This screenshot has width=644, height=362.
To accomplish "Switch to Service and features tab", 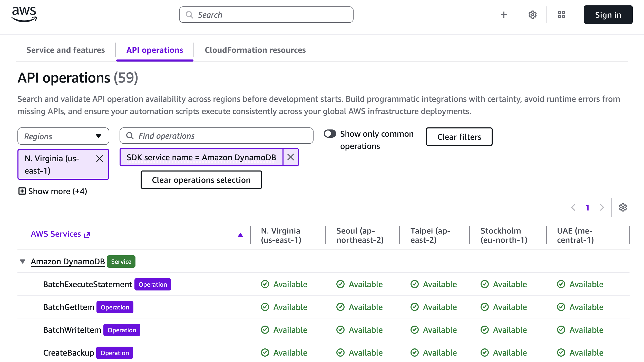I will point(65,50).
